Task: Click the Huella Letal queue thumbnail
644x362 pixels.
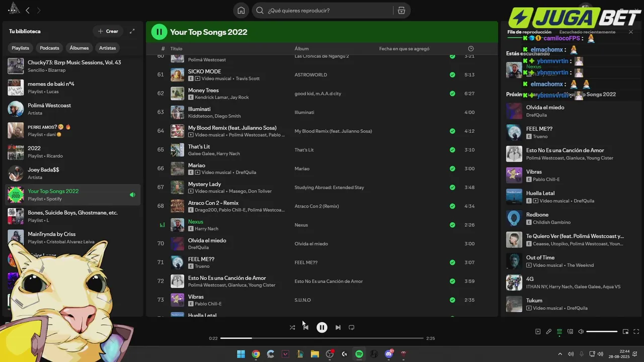Action: coord(514,197)
